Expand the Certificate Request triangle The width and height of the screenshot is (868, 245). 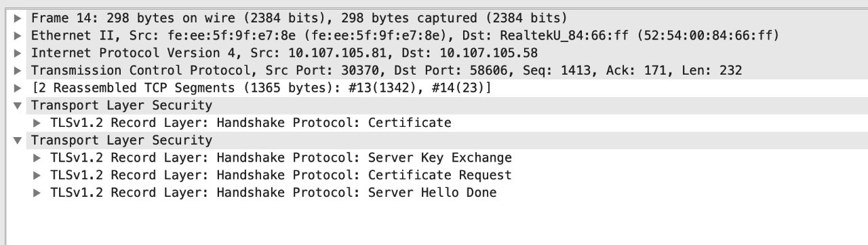click(37, 175)
